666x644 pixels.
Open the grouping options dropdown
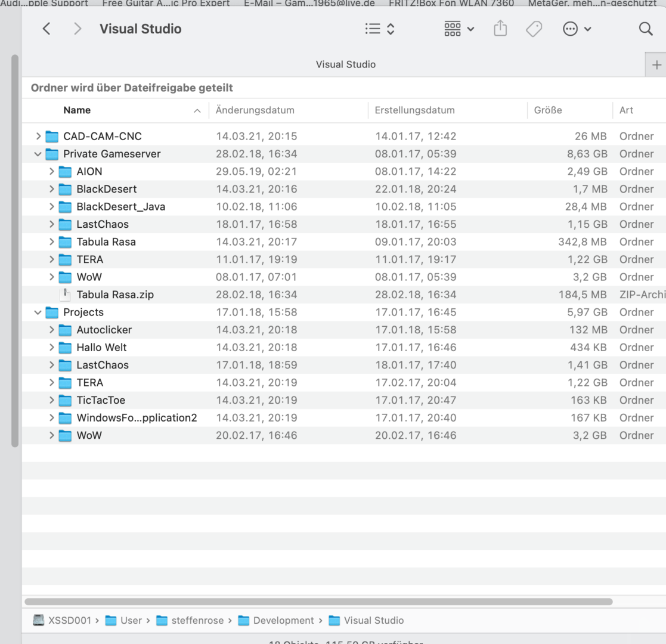459,29
